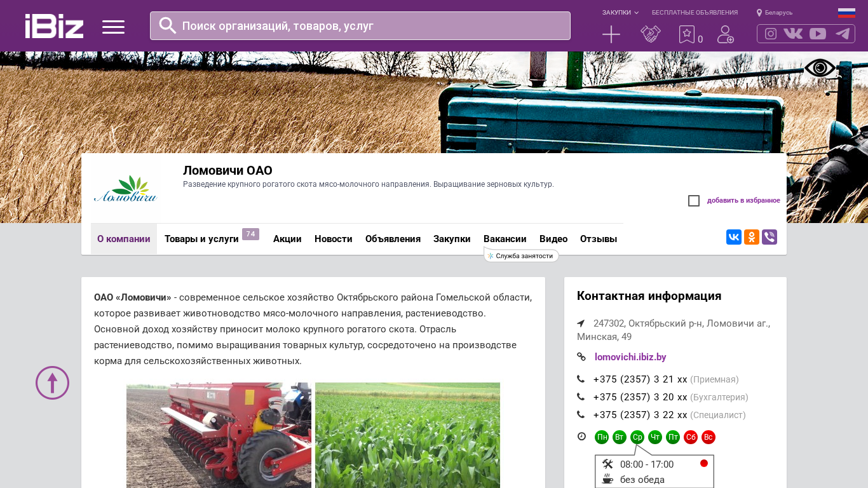Open the Instagram page icon
Screen dimensions: 868x488
(x=771, y=34)
